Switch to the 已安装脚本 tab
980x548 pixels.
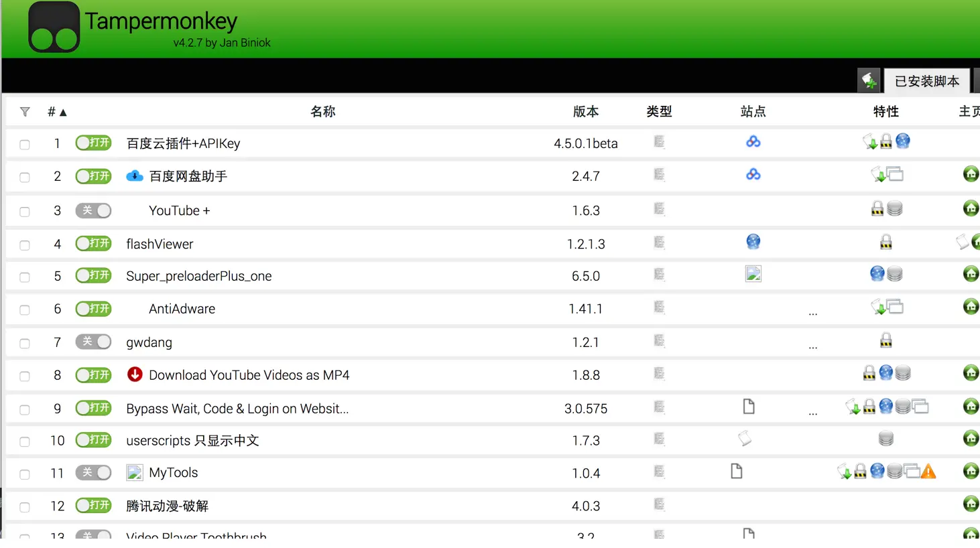pyautogui.click(x=927, y=81)
